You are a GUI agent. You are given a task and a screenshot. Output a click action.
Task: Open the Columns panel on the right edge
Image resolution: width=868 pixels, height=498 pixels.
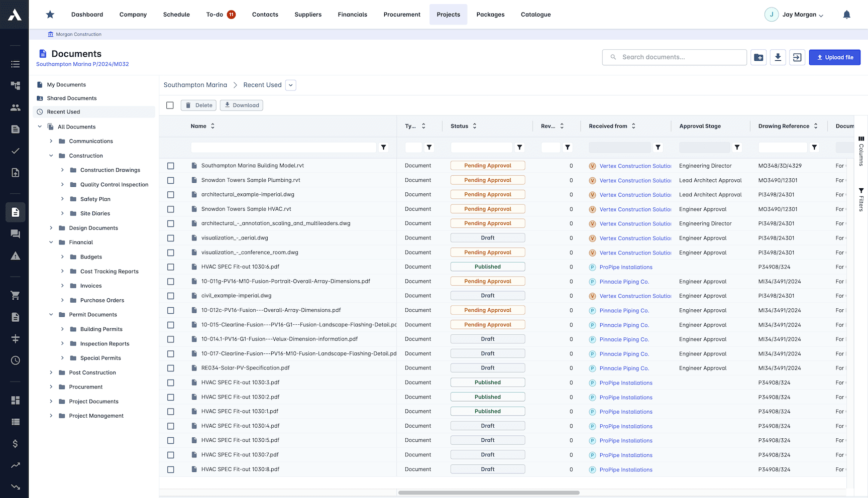pyautogui.click(x=861, y=151)
